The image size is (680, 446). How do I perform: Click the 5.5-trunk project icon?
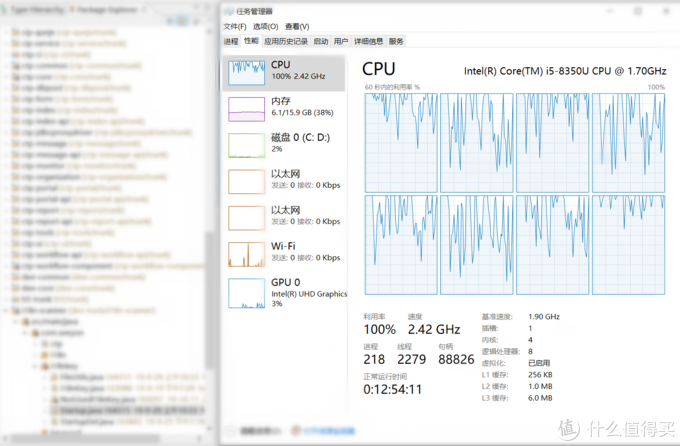click(16, 299)
